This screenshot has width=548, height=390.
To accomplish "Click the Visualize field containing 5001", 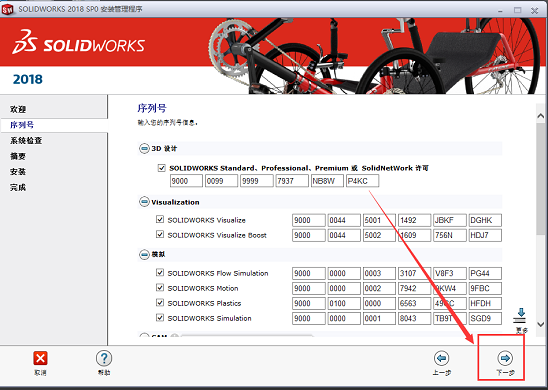I will click(x=379, y=220).
